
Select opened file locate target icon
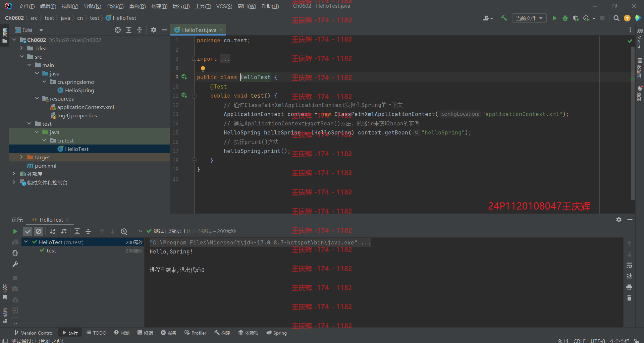pos(118,30)
